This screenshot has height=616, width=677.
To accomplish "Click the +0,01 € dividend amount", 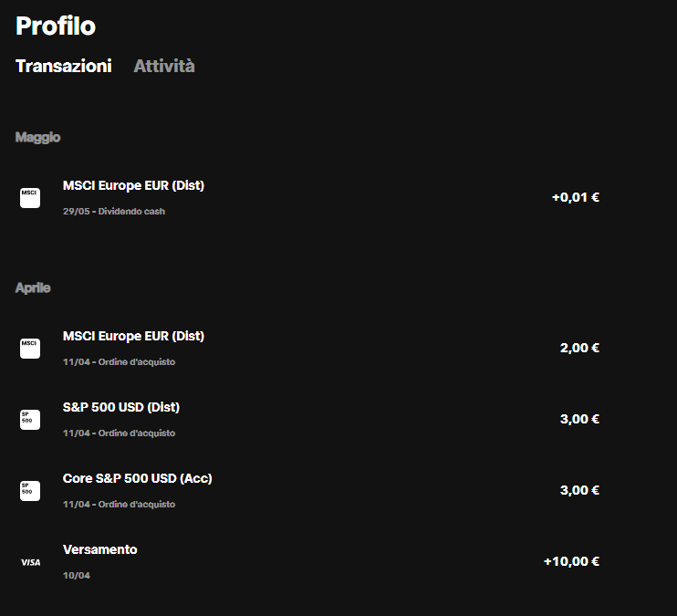I will (x=576, y=197).
